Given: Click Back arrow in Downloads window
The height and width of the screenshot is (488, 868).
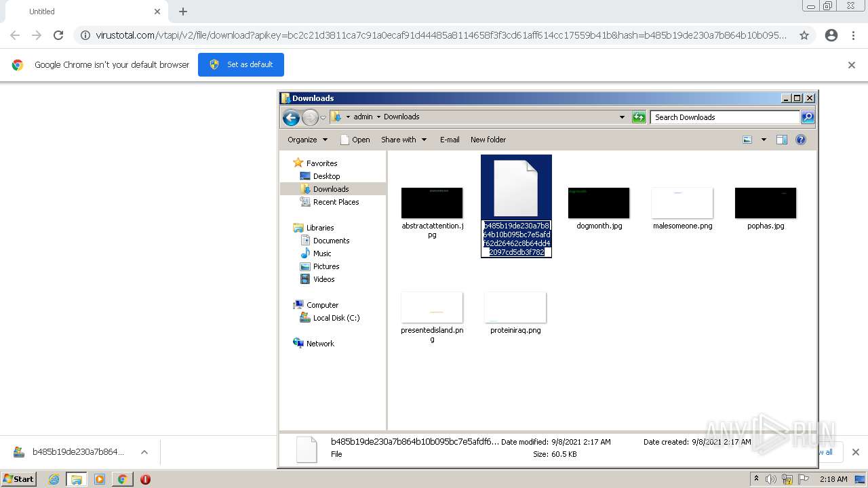Looking at the screenshot, I should coord(291,117).
